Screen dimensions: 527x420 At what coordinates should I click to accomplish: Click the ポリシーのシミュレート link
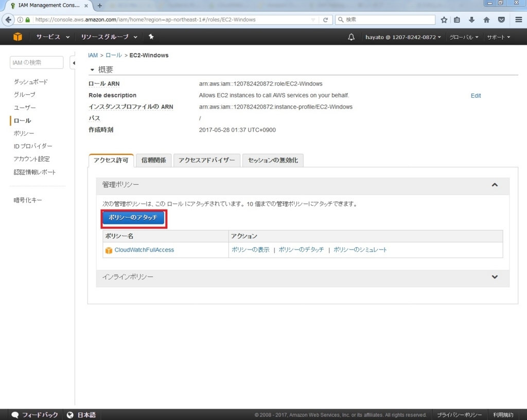pyautogui.click(x=360, y=250)
